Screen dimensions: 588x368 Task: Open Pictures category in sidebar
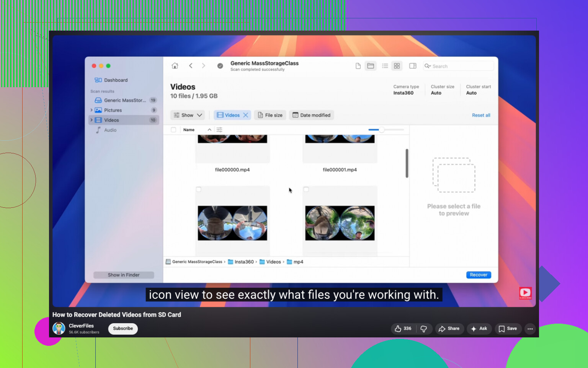pyautogui.click(x=124, y=110)
